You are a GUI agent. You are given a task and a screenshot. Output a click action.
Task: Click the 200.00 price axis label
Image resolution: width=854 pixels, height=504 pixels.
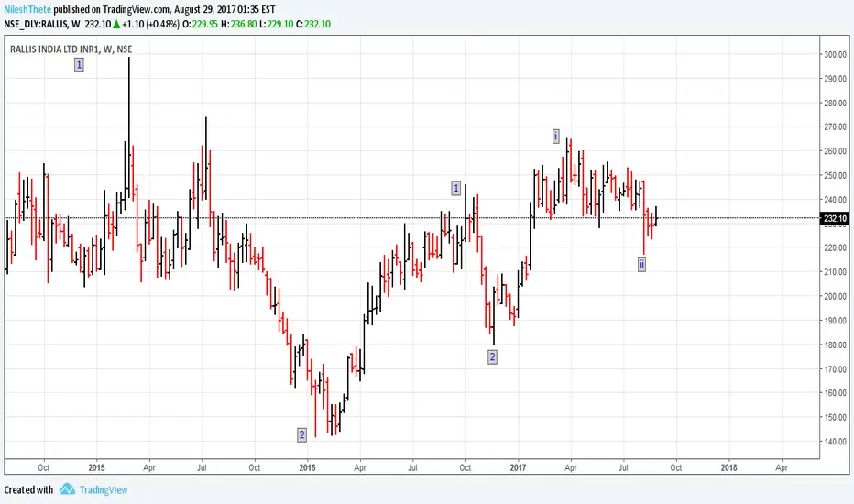(x=836, y=296)
